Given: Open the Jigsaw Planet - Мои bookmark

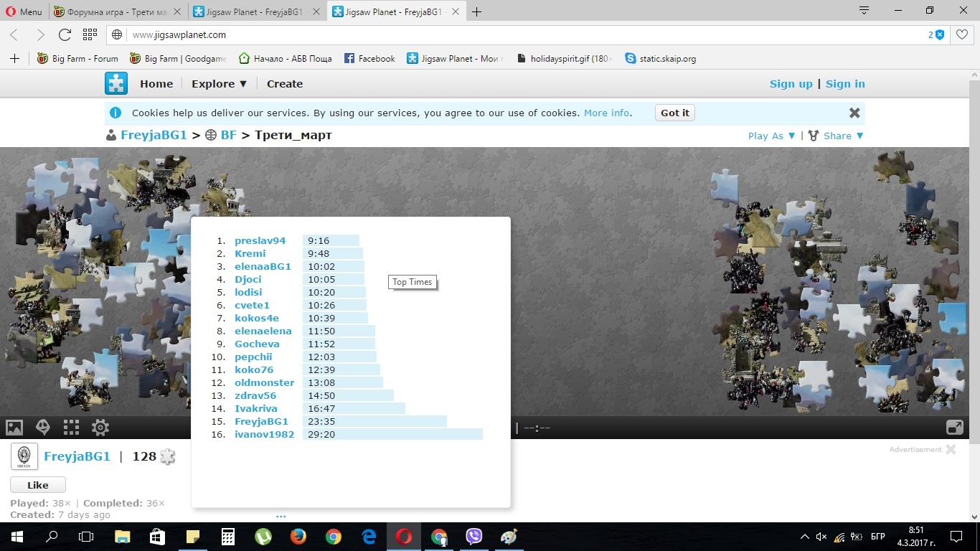Looking at the screenshot, I should pyautogui.click(x=456, y=59).
